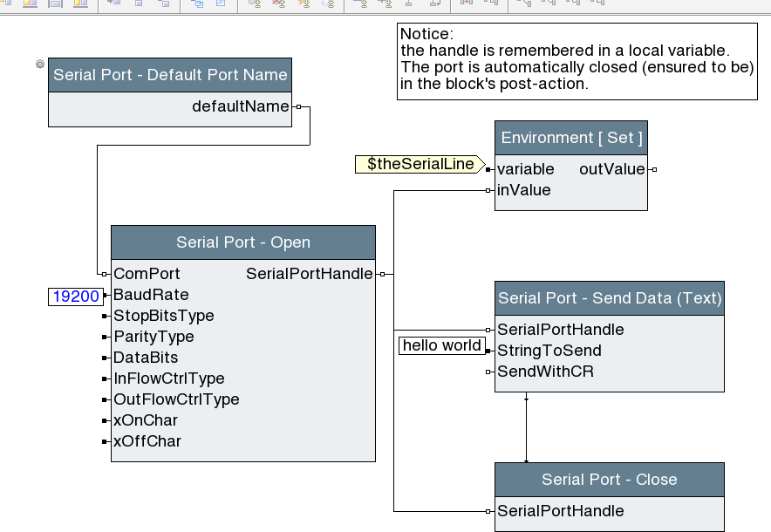Image resolution: width=771 pixels, height=532 pixels.
Task: Click the Close block's SerialPortHandle input pin
Action: [488, 511]
